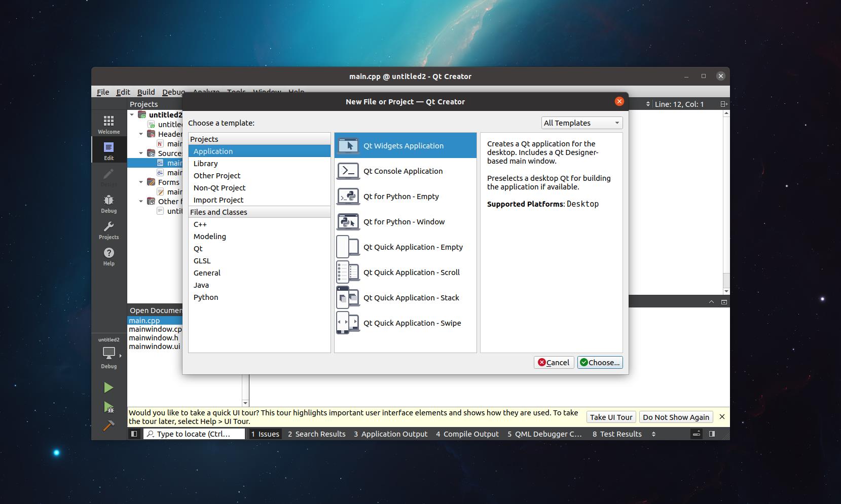Select main.cpp in Open Documents list

[x=155, y=320]
